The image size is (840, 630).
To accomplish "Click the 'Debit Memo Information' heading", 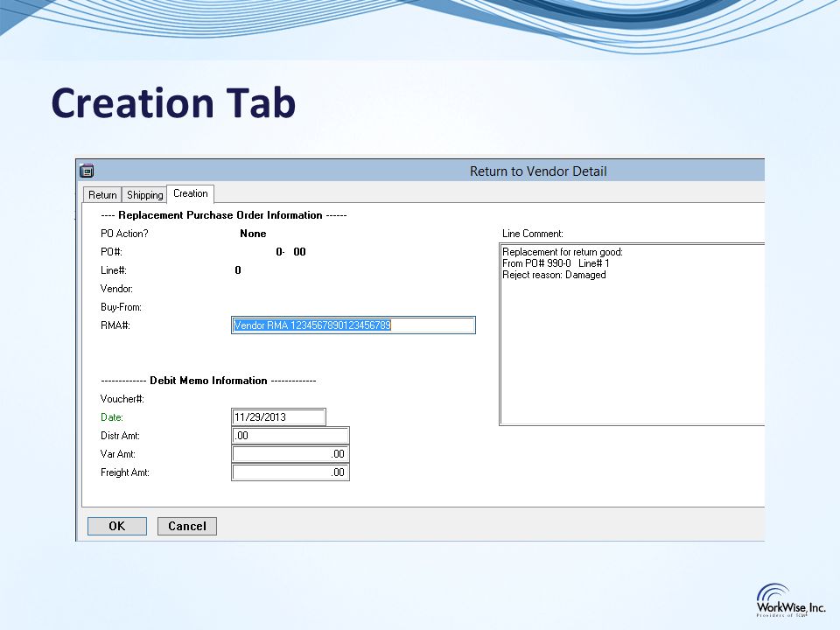I will (208, 381).
